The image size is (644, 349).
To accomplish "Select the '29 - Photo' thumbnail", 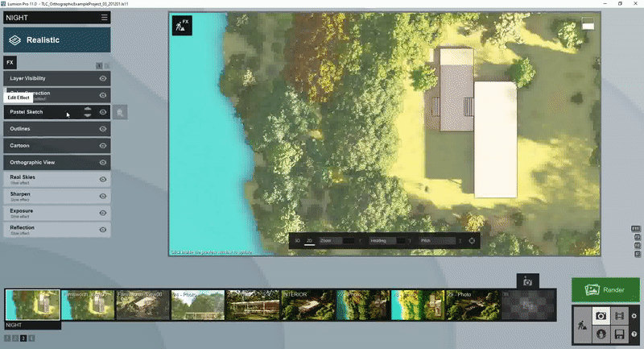I will (473, 305).
